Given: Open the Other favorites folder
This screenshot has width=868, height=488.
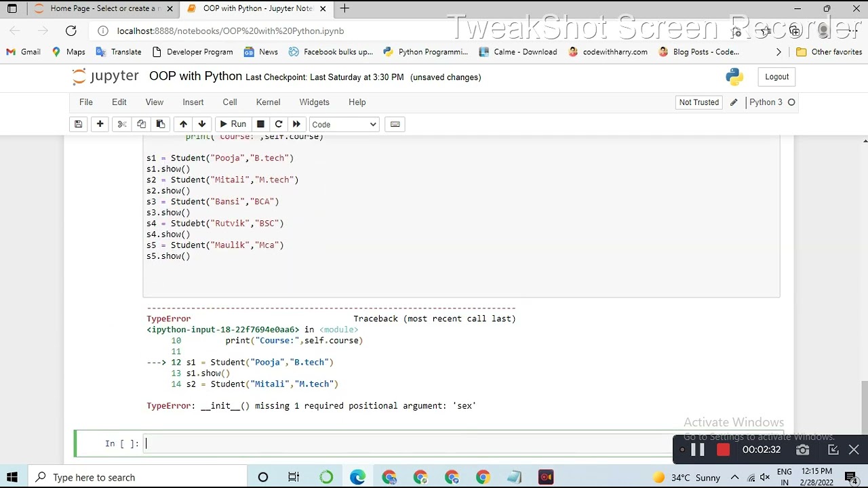Looking at the screenshot, I should click(x=829, y=52).
